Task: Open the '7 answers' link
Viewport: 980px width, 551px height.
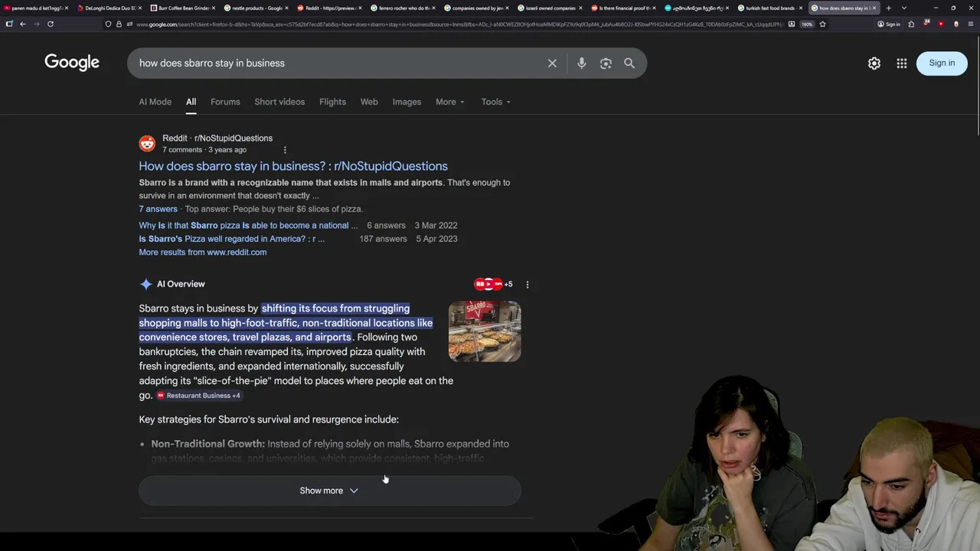Action: (x=158, y=209)
